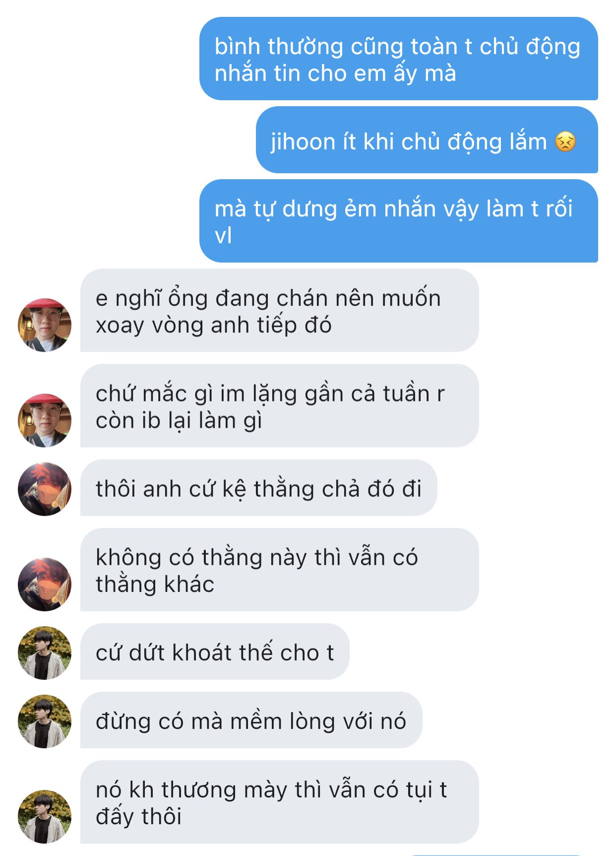The image size is (616, 856).
Task: Open avatar beside "cứ dứt khoát thế cho t"
Action: [x=45, y=653]
